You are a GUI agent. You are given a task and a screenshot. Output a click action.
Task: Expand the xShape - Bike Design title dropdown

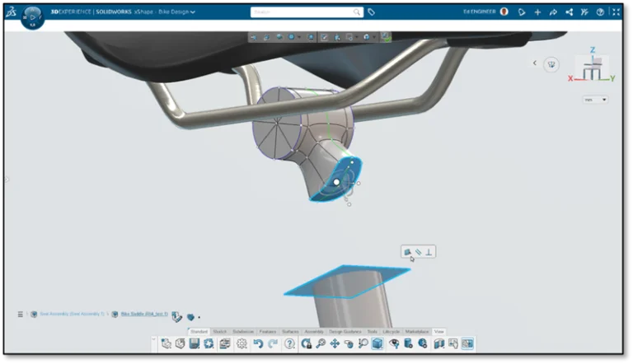tap(193, 12)
